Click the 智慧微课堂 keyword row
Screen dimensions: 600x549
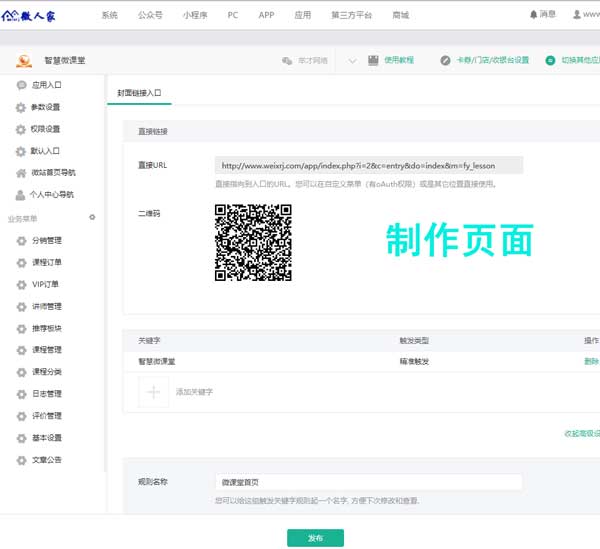pyautogui.click(x=361, y=362)
